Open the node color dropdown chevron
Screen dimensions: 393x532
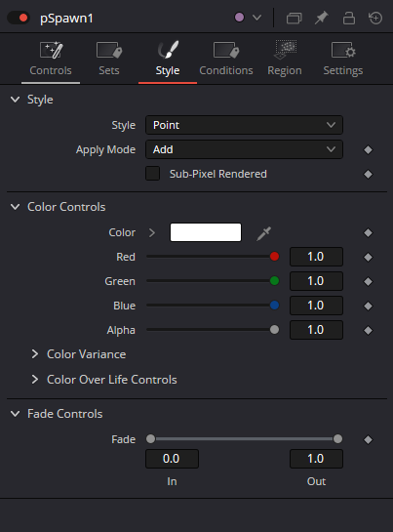(257, 18)
